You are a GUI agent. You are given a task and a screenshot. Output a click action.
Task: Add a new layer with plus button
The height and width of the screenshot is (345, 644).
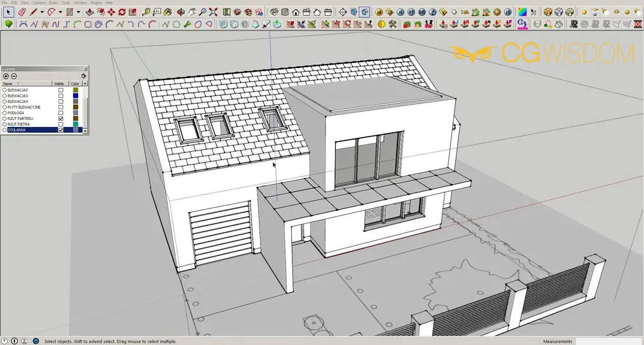tap(6, 76)
